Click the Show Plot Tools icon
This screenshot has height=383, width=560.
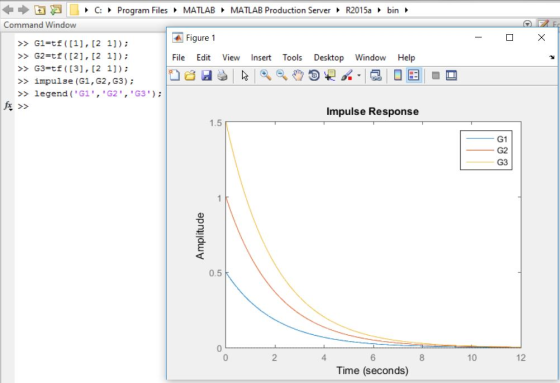click(451, 75)
